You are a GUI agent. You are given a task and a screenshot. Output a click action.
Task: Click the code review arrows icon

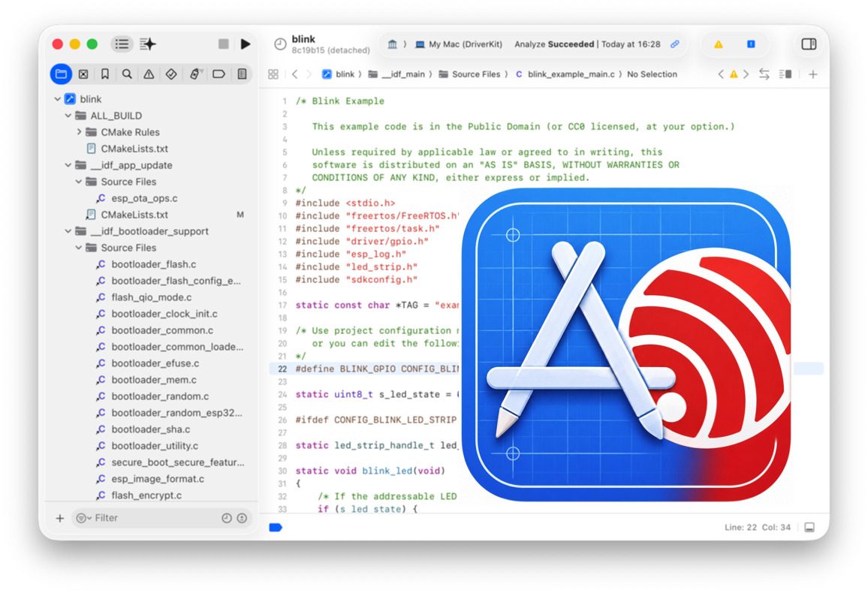pyautogui.click(x=764, y=74)
